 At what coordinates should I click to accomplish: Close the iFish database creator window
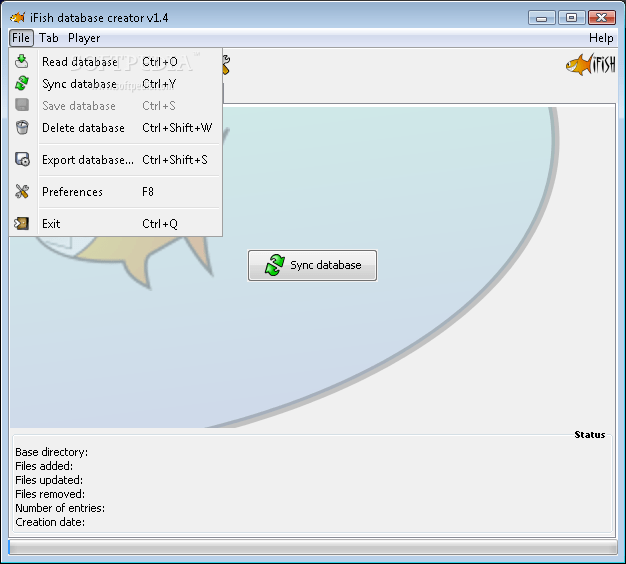tap(601, 18)
